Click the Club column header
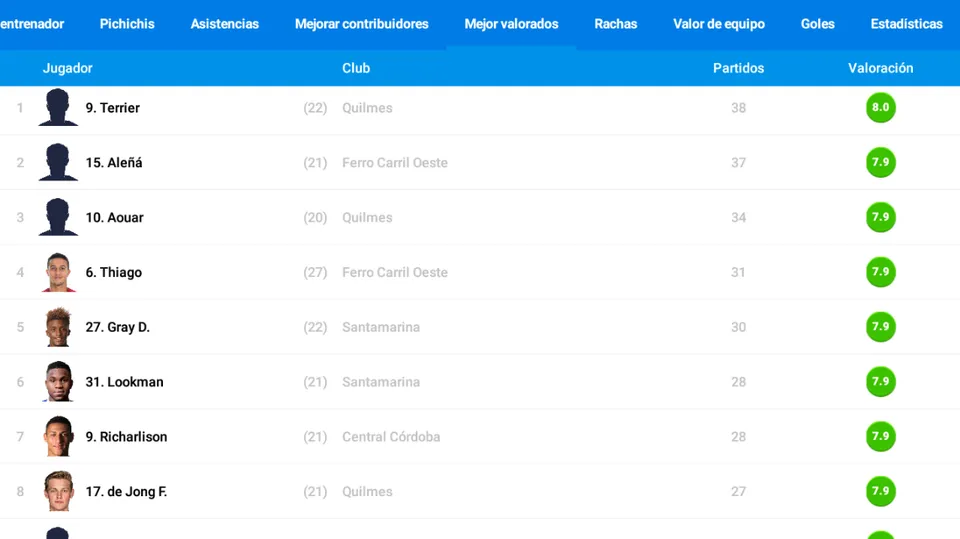 [x=356, y=68]
